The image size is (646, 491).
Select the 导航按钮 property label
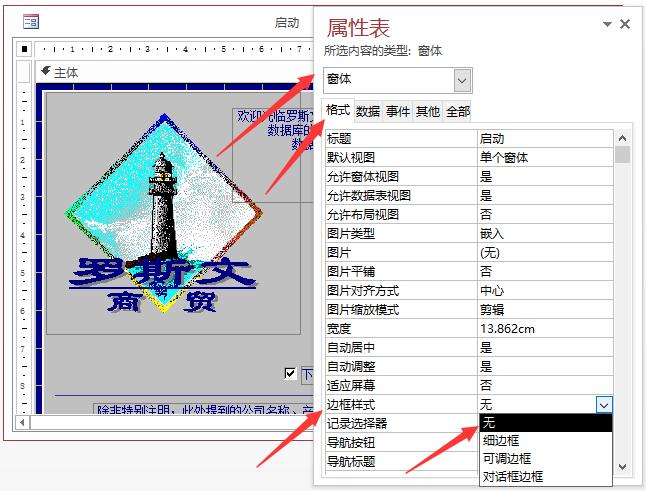coord(351,443)
